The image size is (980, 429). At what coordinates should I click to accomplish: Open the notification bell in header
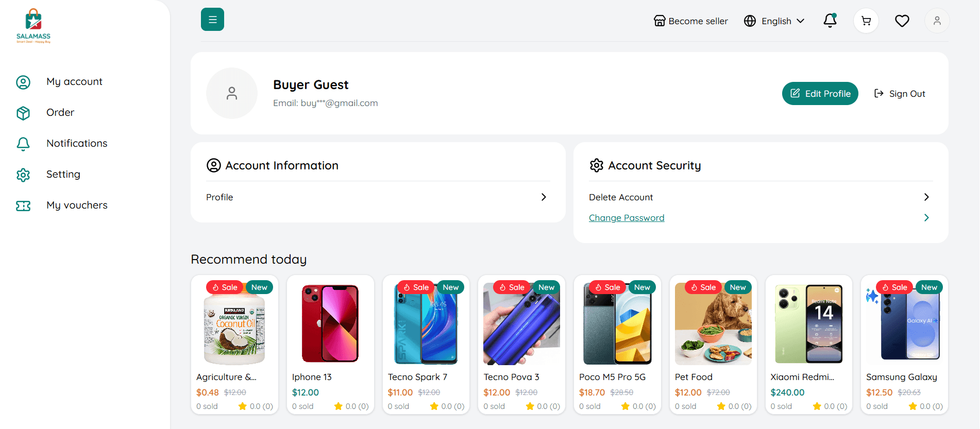pos(830,21)
